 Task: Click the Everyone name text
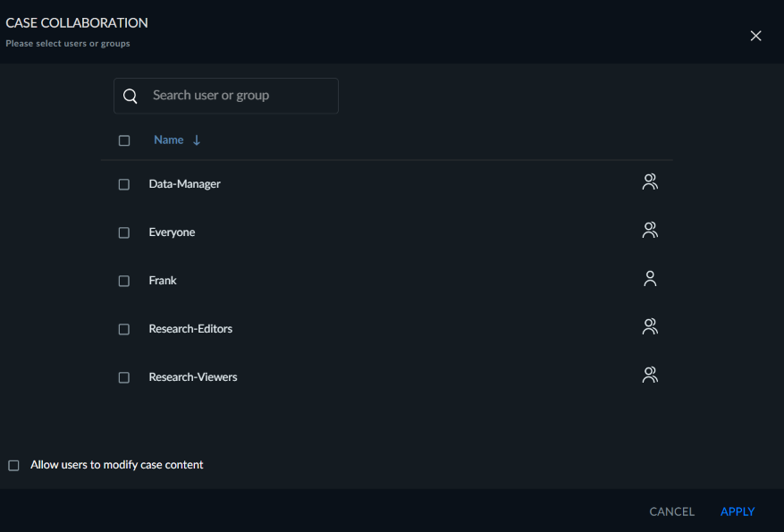pos(172,232)
